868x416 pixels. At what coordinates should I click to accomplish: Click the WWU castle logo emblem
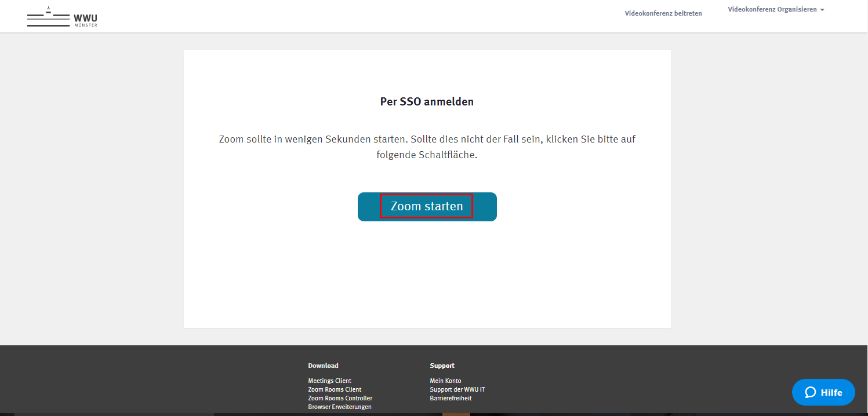[x=48, y=18]
